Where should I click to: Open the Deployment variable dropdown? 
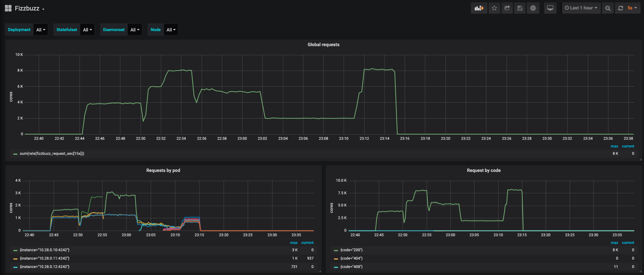click(41, 30)
